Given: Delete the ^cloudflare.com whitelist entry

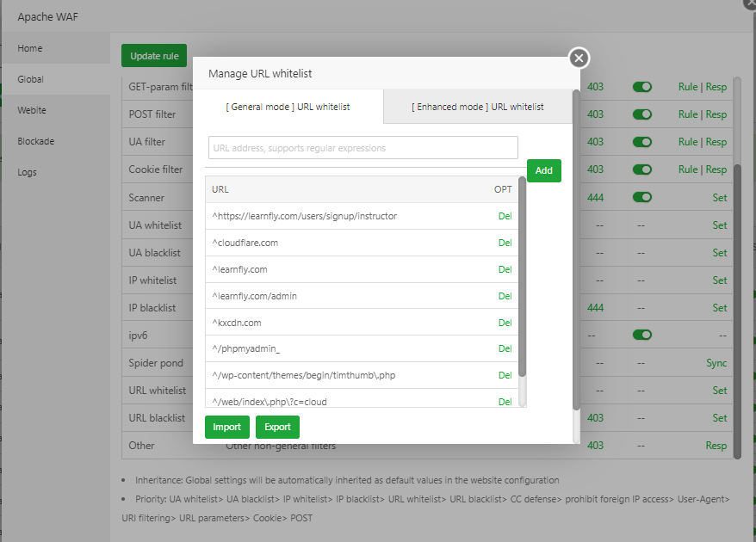Looking at the screenshot, I should coord(505,243).
